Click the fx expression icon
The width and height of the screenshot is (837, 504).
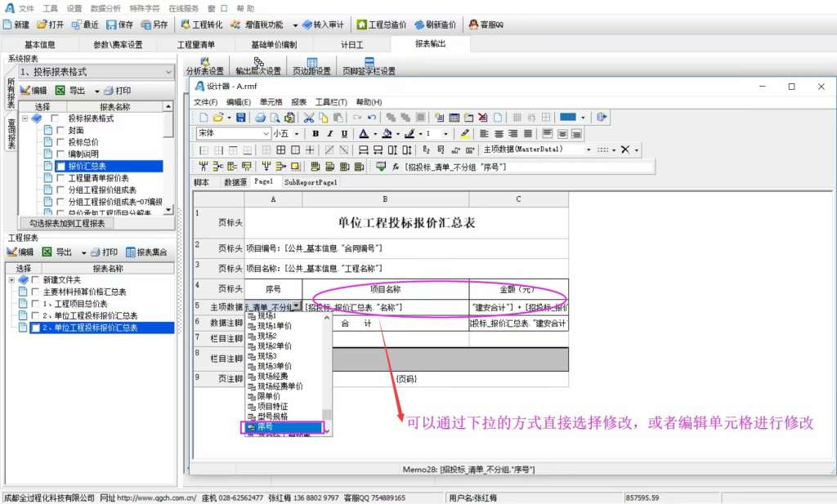[396, 167]
